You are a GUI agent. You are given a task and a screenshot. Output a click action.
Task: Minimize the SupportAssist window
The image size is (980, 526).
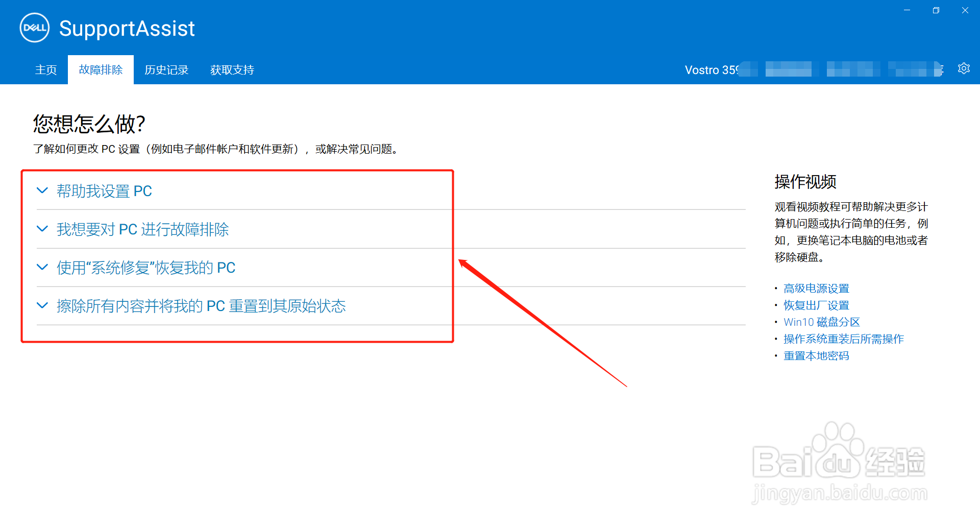coord(907,10)
